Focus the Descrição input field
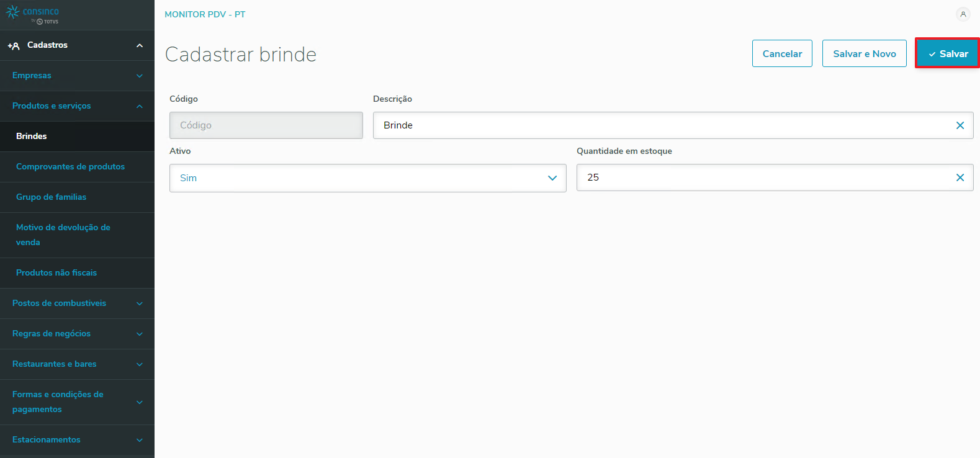Viewport: 980px width, 458px height. coord(673,125)
